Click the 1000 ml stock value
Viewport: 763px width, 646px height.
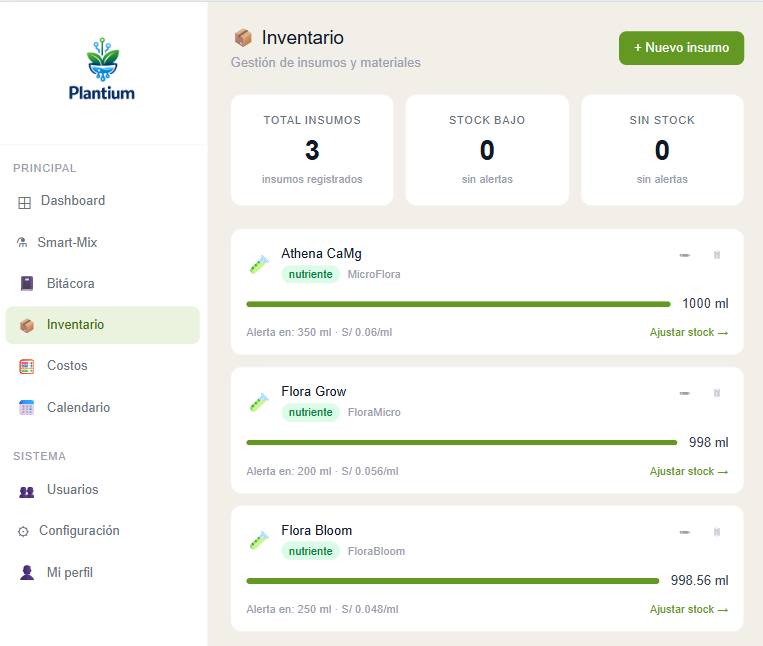(x=705, y=304)
